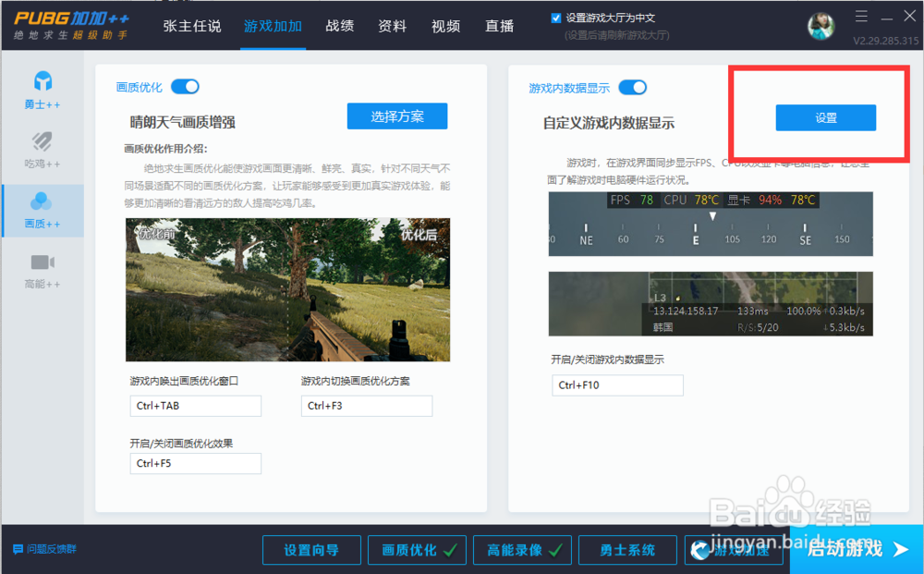Click 晴朗天气画质增强 heading

point(183,123)
